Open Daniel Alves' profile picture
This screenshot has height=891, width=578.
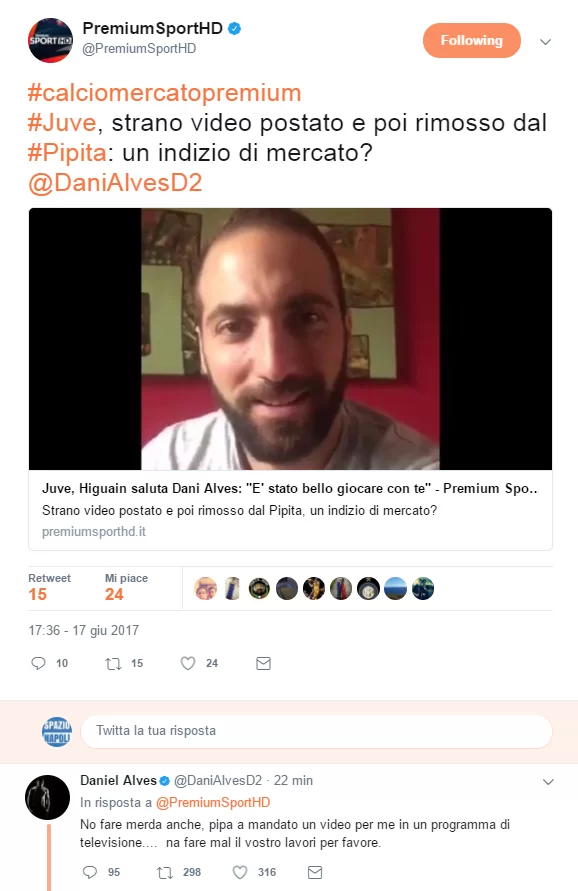pos(48,797)
